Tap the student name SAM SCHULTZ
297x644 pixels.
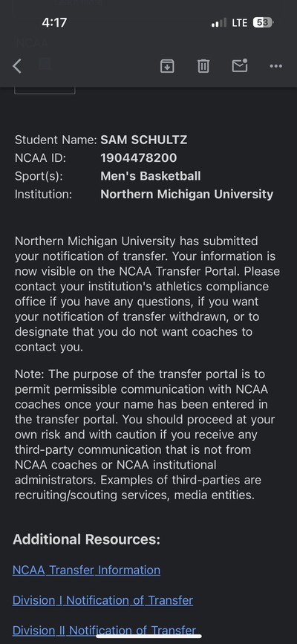point(144,140)
